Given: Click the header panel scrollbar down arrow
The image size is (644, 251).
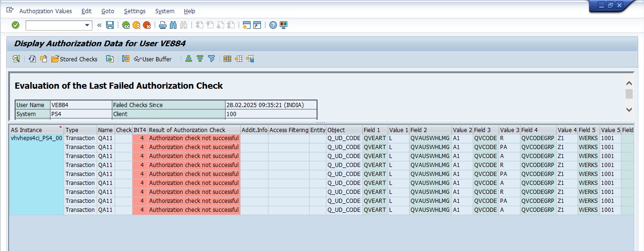Looking at the screenshot, I should coord(629,109).
